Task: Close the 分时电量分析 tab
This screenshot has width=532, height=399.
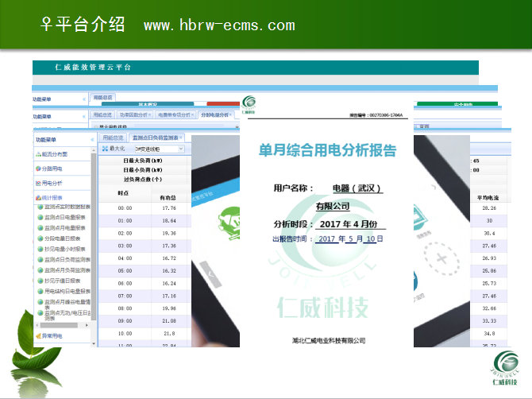Action: click(x=230, y=114)
